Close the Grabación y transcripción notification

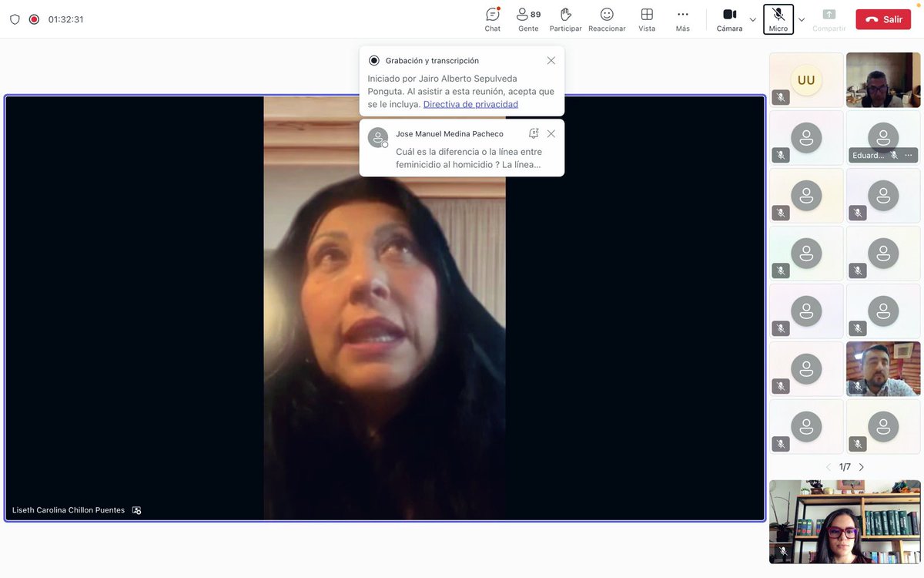pos(551,60)
